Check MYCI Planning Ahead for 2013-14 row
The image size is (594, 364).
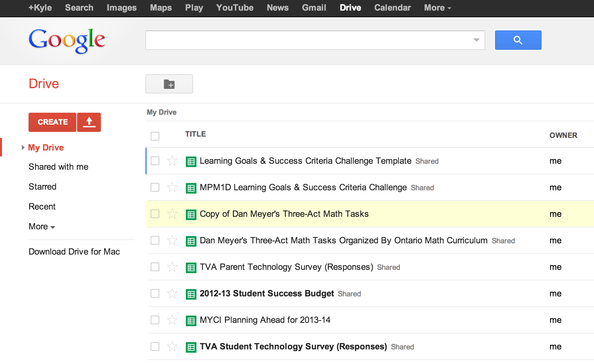155,320
